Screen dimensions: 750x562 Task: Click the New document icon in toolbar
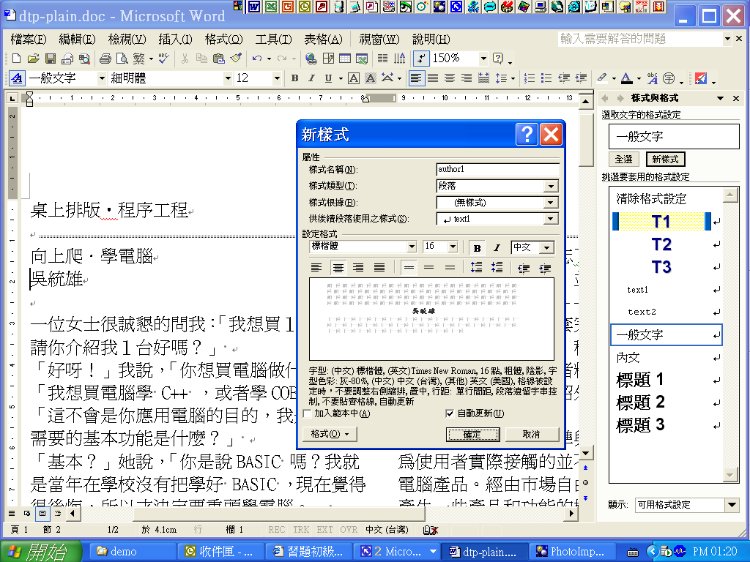(16, 58)
